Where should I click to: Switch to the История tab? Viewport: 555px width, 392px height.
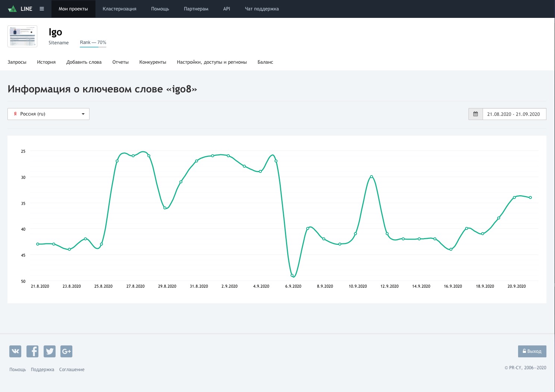(46, 62)
